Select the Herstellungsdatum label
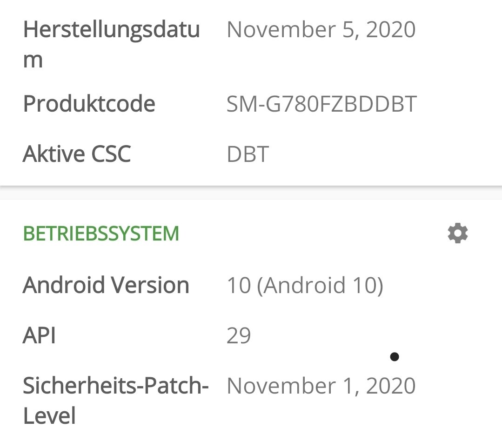Screen dimensions: 502x448 click(111, 44)
